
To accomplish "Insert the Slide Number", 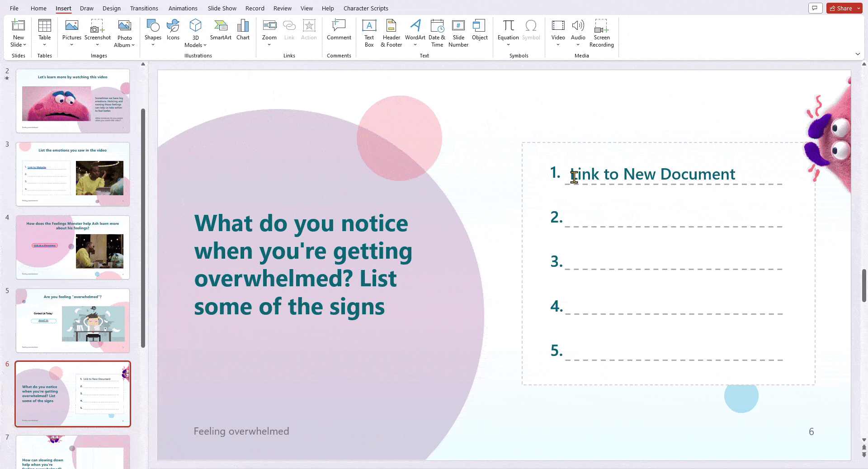I will pos(458,32).
